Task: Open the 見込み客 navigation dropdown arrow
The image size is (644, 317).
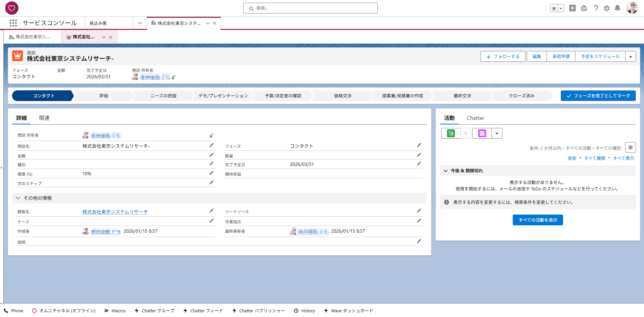Action: [x=140, y=23]
